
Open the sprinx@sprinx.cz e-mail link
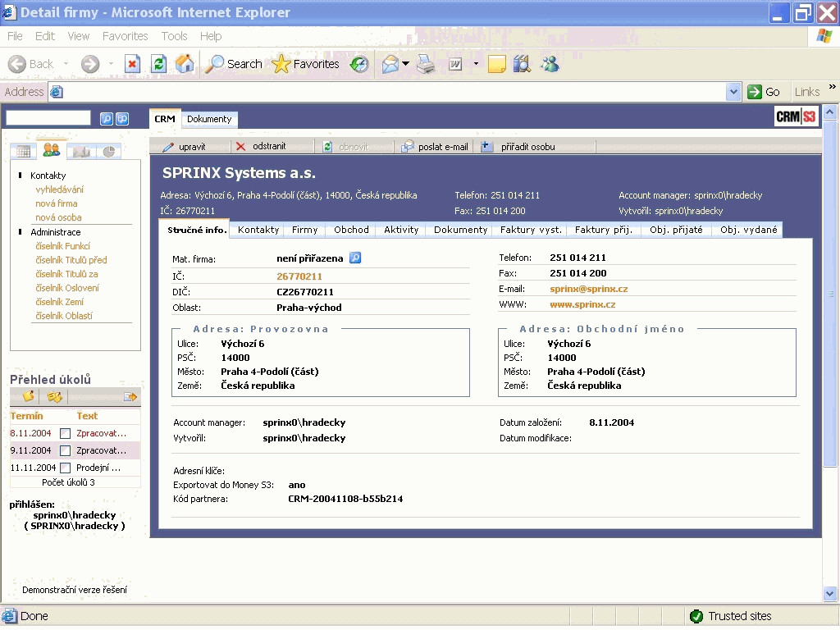589,290
